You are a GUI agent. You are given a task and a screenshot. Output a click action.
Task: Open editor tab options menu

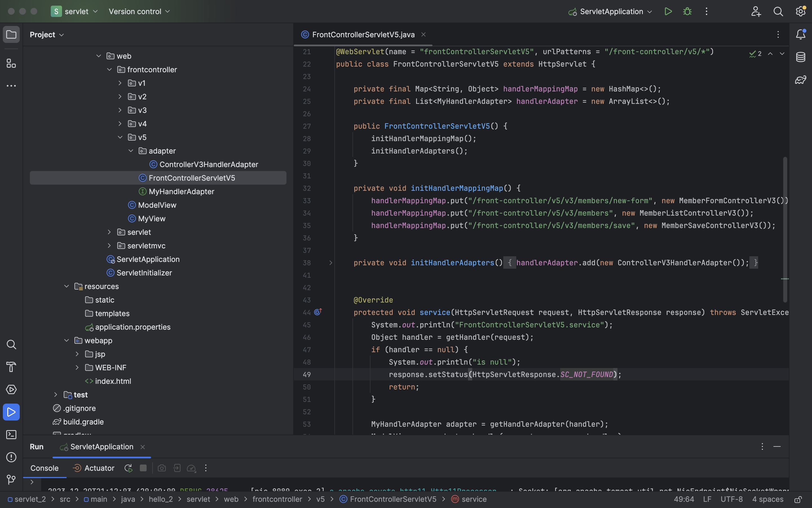[x=778, y=34]
